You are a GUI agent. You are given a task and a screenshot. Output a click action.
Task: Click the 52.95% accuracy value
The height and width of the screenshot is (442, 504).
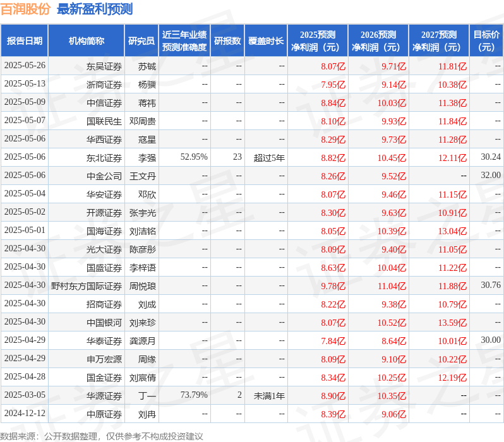[194, 157]
